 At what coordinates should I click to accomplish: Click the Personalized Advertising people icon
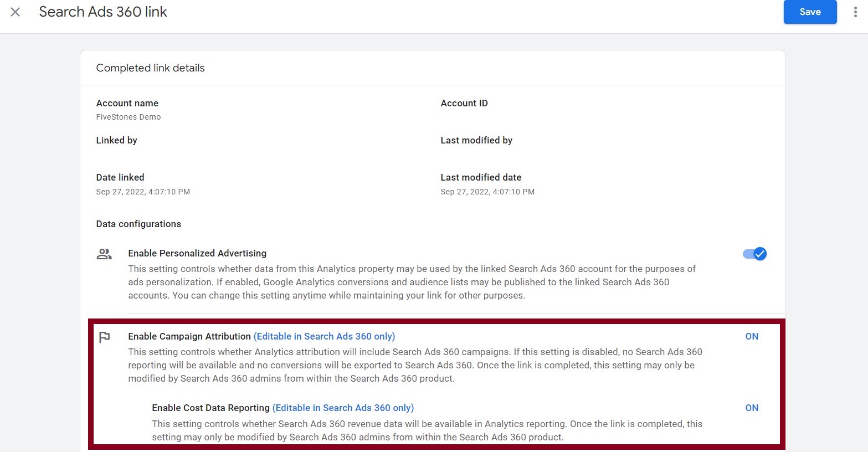104,254
